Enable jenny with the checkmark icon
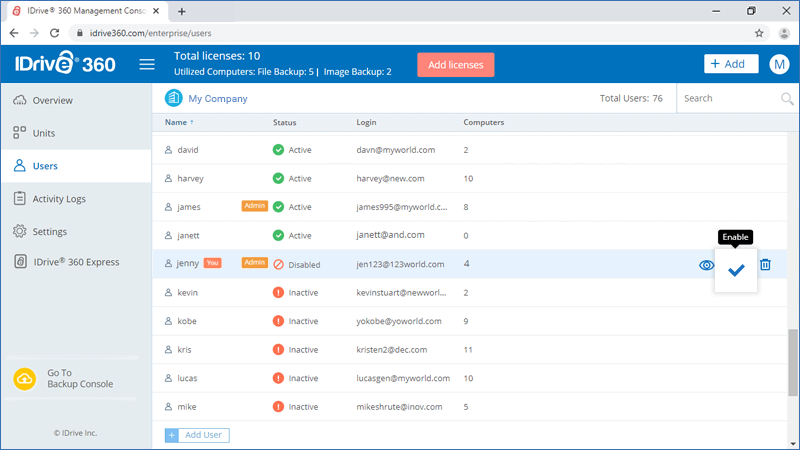This screenshot has height=450, width=800. (736, 270)
